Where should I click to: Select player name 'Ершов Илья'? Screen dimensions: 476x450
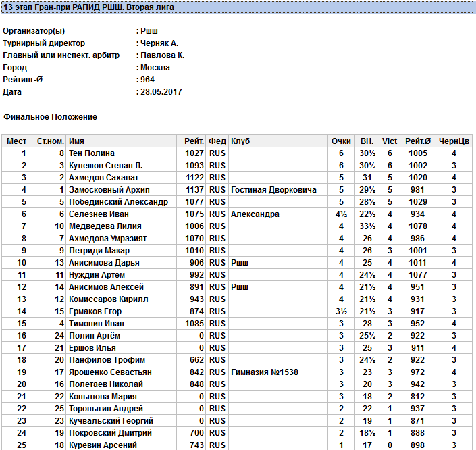(92, 347)
